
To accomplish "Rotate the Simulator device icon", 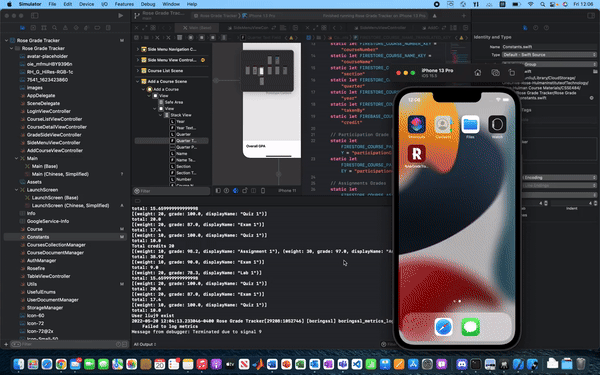I will coord(512,73).
